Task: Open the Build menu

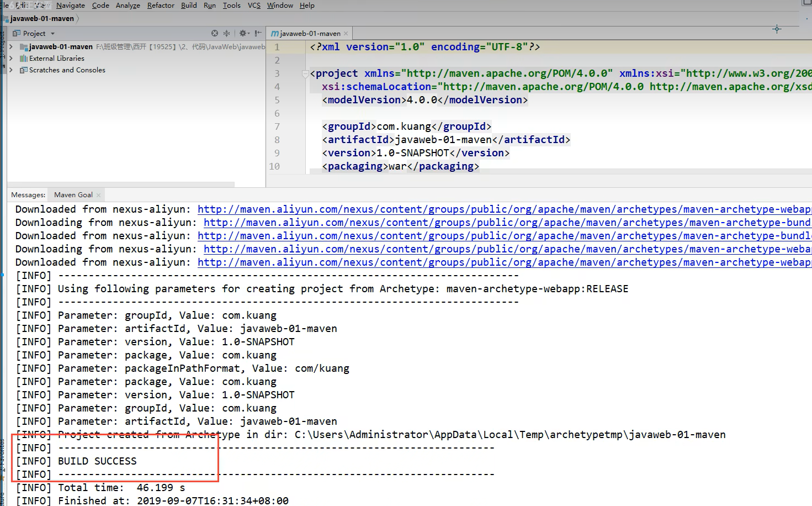Action: point(189,6)
